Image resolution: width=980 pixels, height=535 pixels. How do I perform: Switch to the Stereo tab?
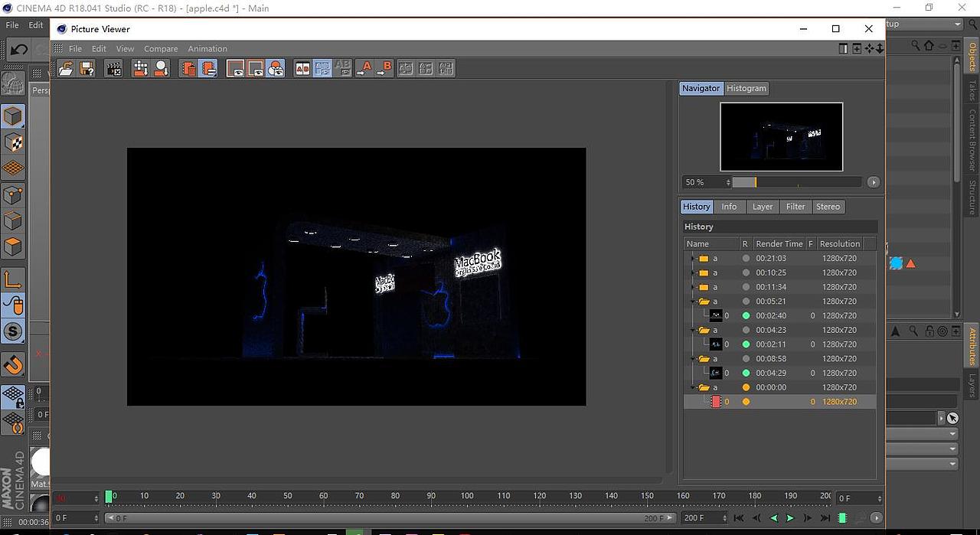pos(828,207)
